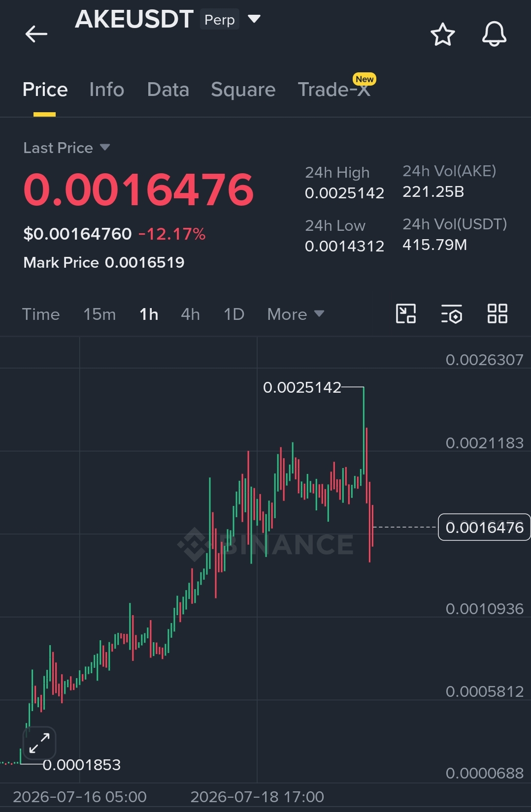
Task: Tap the 0.0026307 price axis label
Action: click(x=484, y=360)
